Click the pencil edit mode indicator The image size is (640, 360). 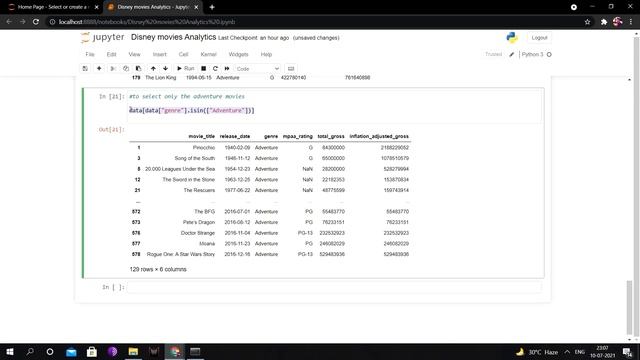[x=511, y=54]
